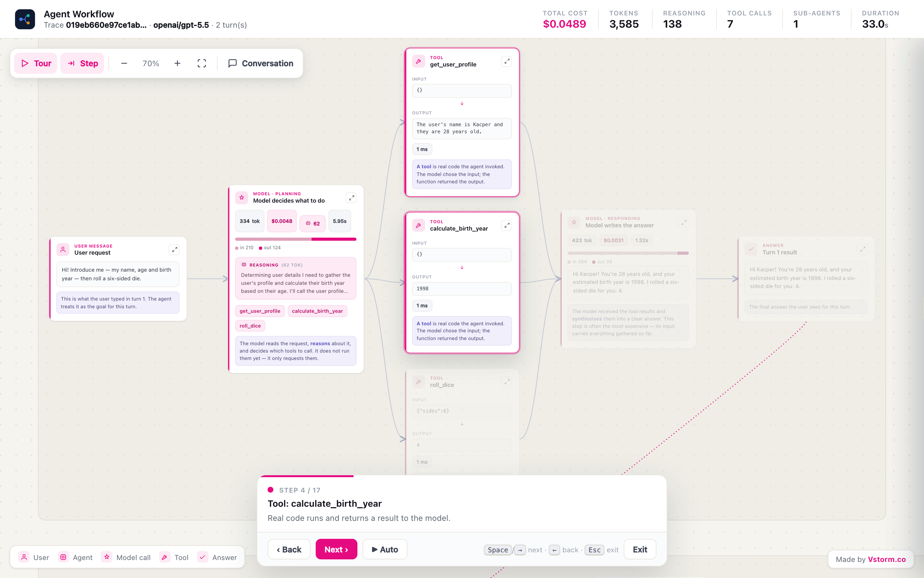Click the $0.0048 cost badge
Screen dimensions: 924x578
tap(282, 221)
